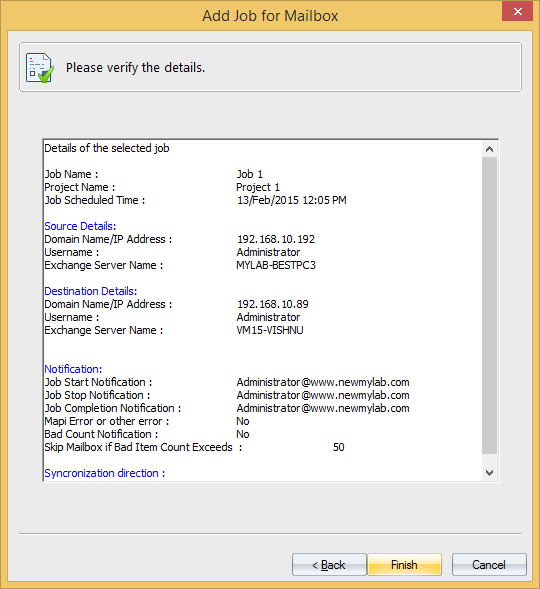Click the scroll down arrow in details box
Screen dimensions: 540x589
[489, 473]
